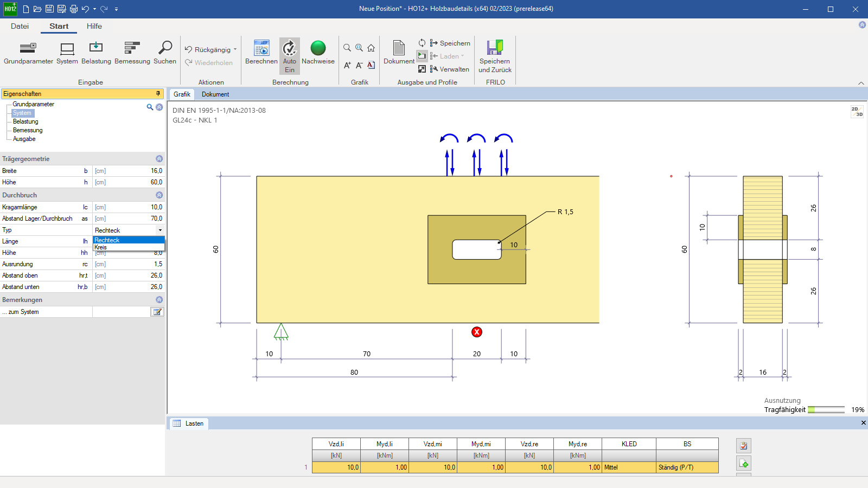Open the Grundparameter input

pos(28,53)
